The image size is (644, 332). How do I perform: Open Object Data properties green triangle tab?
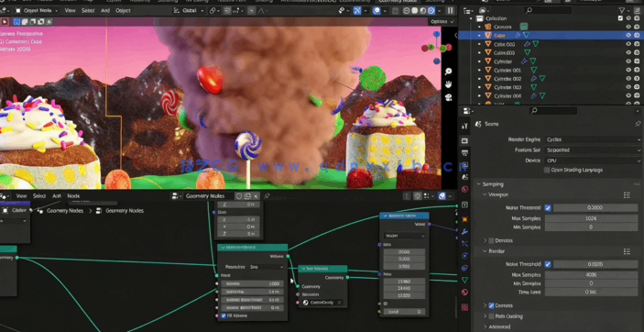464,280
